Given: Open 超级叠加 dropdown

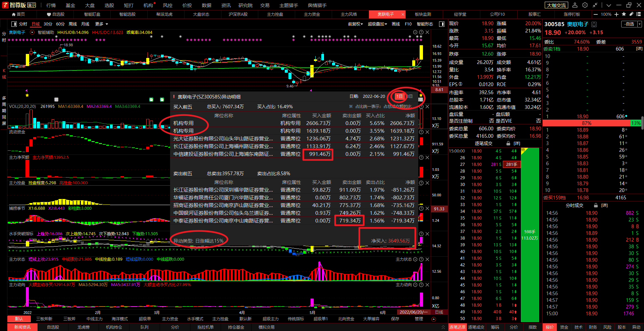Looking at the screenshot, I should coord(377,24).
